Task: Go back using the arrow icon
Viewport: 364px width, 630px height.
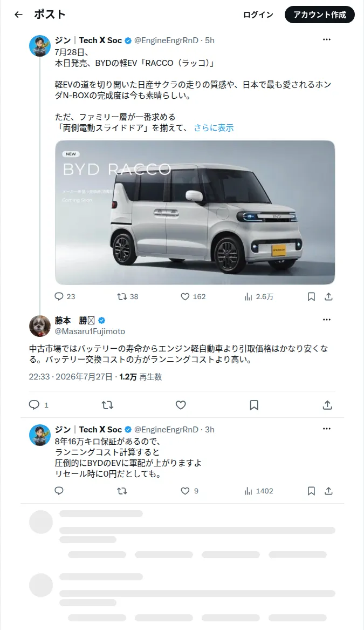Action: point(18,15)
